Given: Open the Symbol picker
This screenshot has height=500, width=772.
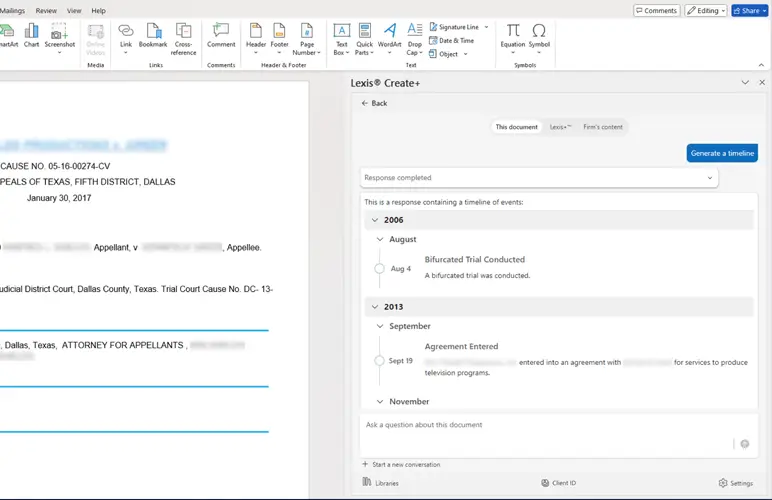Looking at the screenshot, I should tap(539, 37).
